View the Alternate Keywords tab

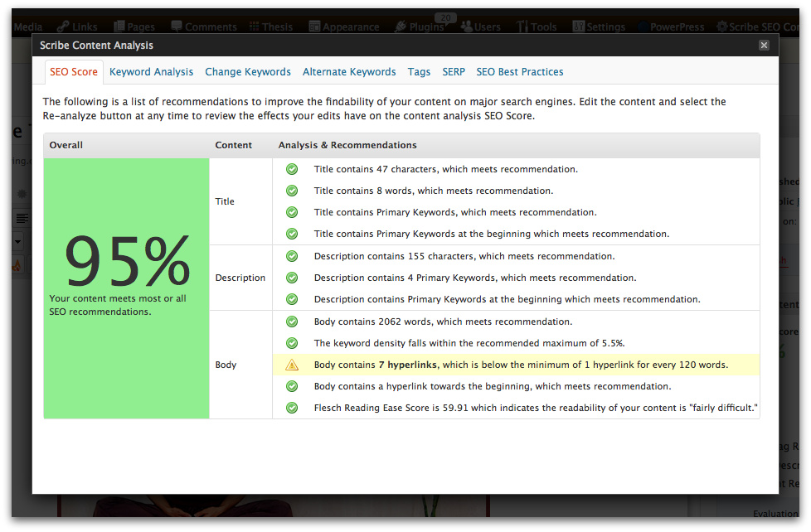(349, 72)
